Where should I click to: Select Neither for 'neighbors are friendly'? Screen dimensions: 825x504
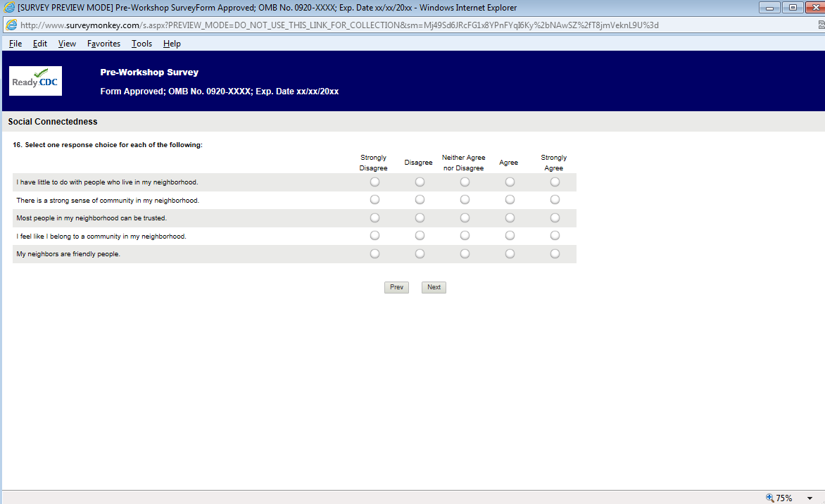click(465, 253)
